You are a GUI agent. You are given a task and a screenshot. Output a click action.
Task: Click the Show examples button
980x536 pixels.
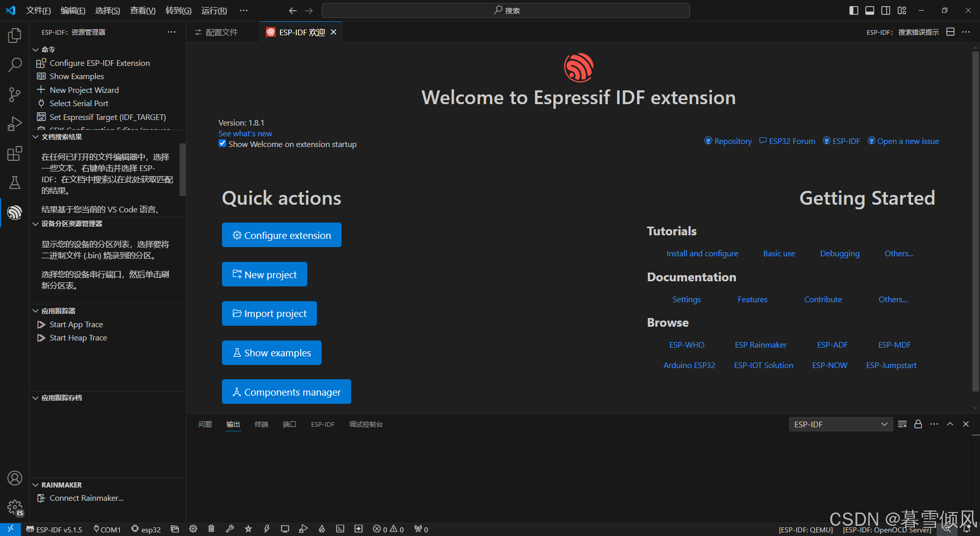pyautogui.click(x=272, y=353)
